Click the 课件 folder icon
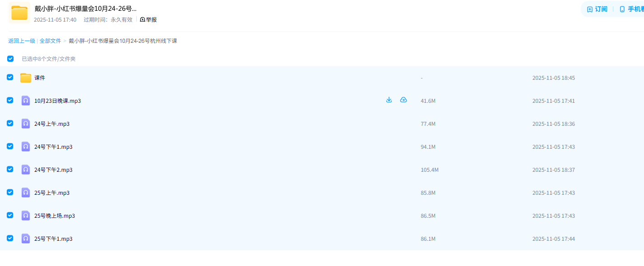Image resolution: width=644 pixels, height=266 pixels. [x=26, y=78]
